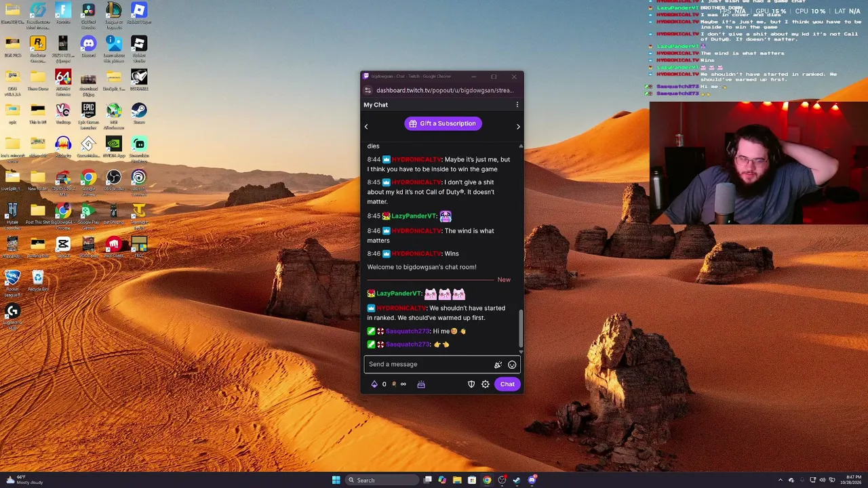Click the Chat send button
The width and height of the screenshot is (868, 488).
pyautogui.click(x=507, y=384)
